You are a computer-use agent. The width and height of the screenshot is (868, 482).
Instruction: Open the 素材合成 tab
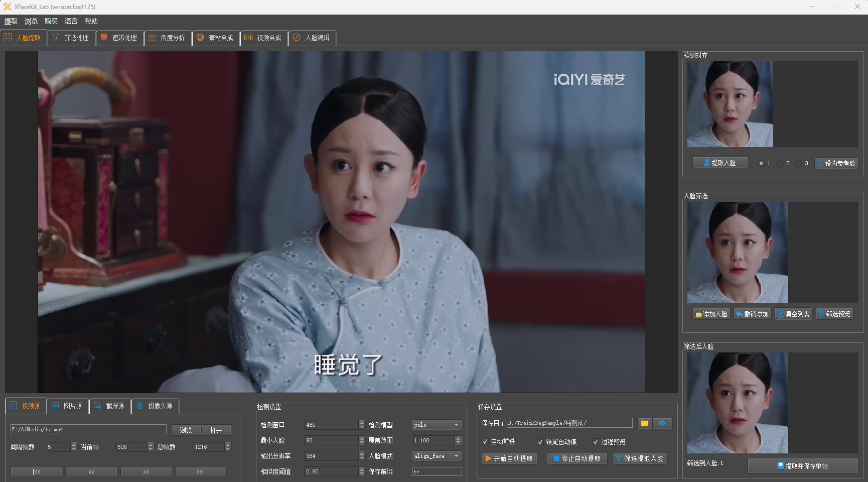click(x=216, y=38)
